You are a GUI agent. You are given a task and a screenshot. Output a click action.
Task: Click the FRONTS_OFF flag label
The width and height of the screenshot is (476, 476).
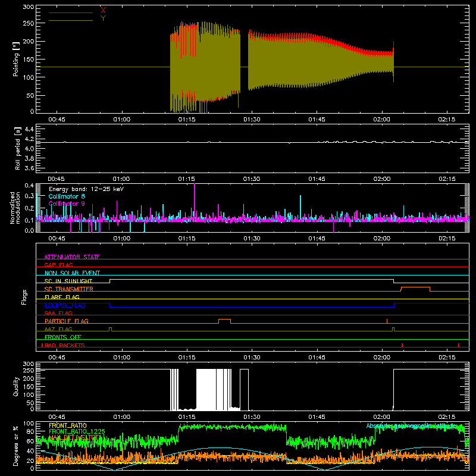click(x=63, y=337)
